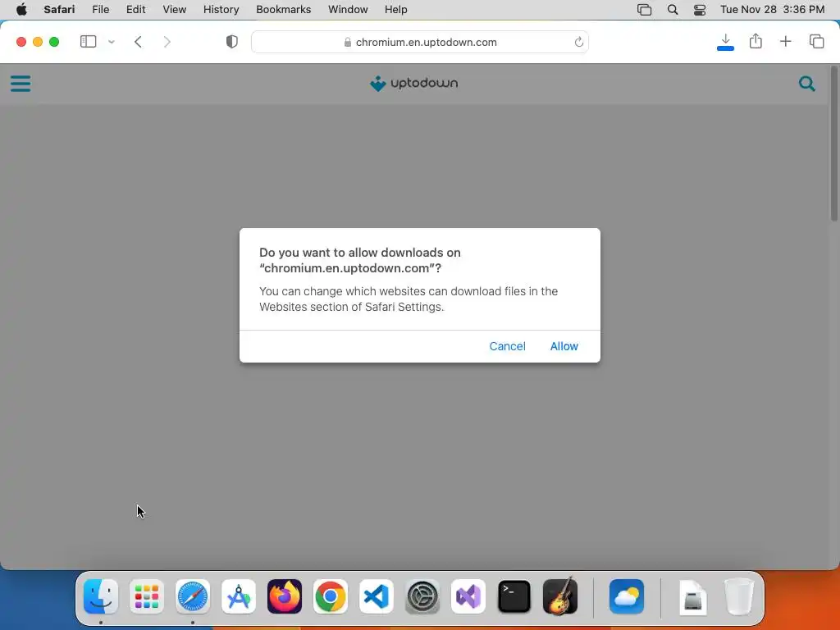Click the Uptodown logo

click(413, 83)
